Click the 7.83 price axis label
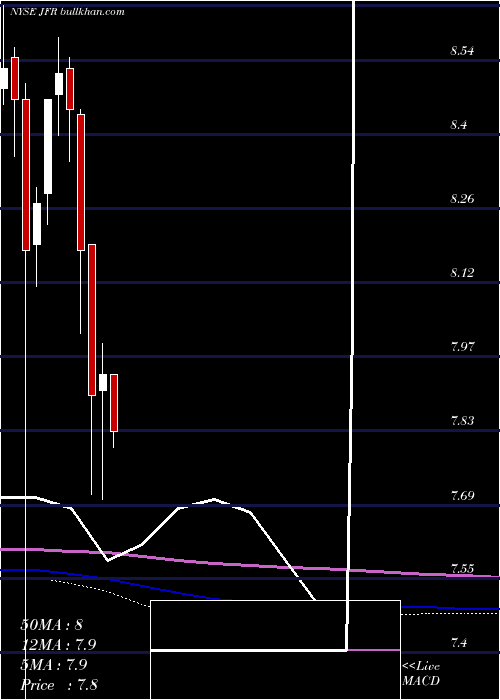The width and height of the screenshot is (500, 700). click(x=462, y=421)
